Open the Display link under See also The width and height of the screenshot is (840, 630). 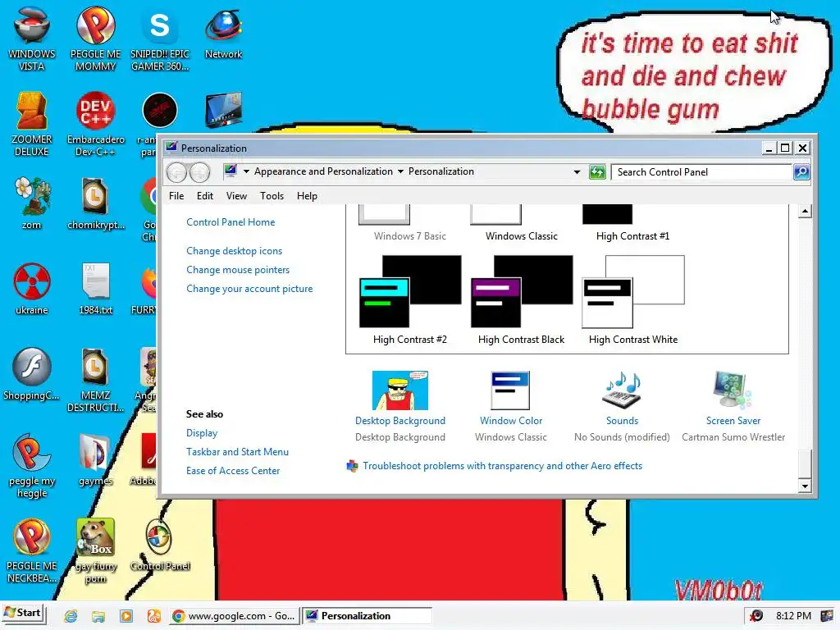click(x=202, y=433)
